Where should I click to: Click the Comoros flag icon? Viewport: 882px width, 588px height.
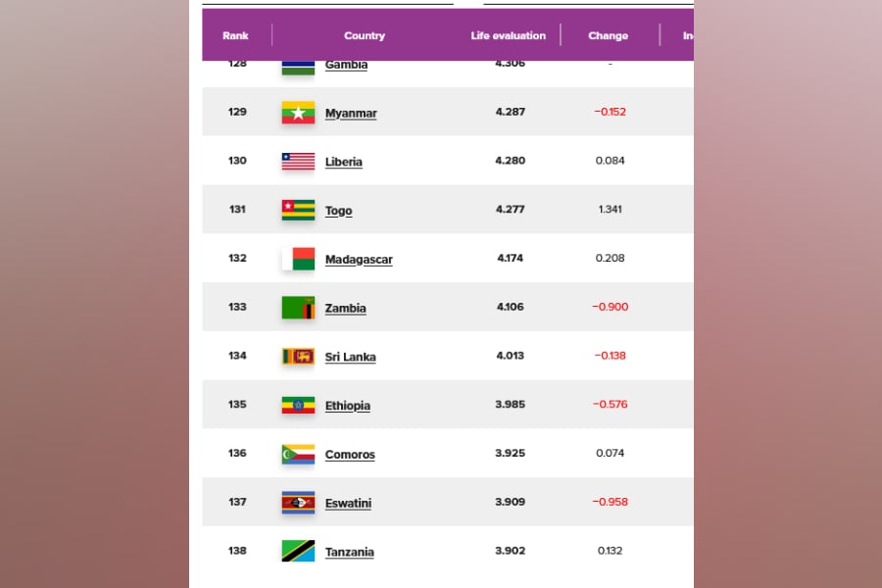(x=298, y=454)
